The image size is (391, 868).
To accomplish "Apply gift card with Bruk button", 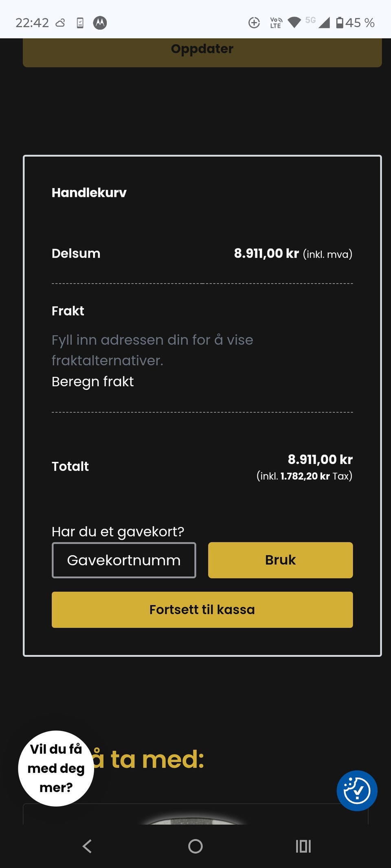I will pos(280,560).
